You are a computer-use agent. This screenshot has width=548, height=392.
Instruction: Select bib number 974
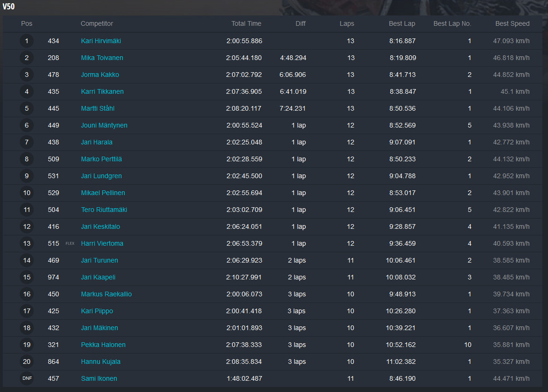53,277
